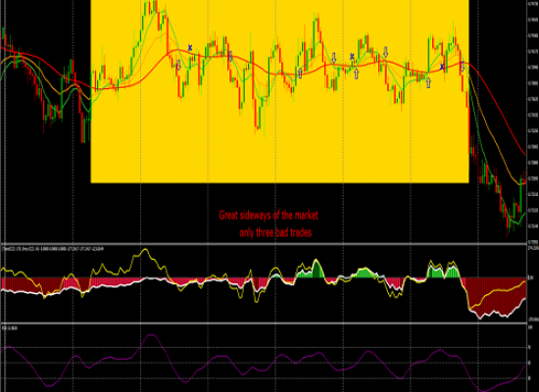Click the price scale on the chart's right edge
Viewport: 539px width, 392px height.
coord(533,122)
